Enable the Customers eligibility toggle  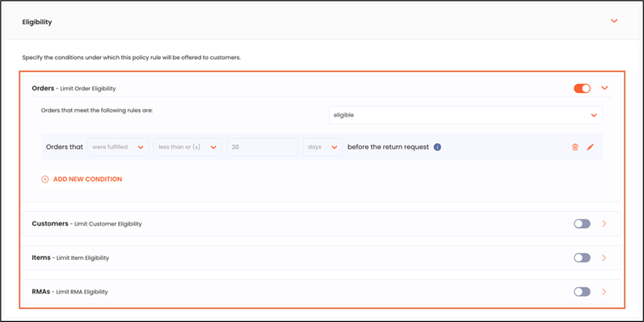pos(582,224)
